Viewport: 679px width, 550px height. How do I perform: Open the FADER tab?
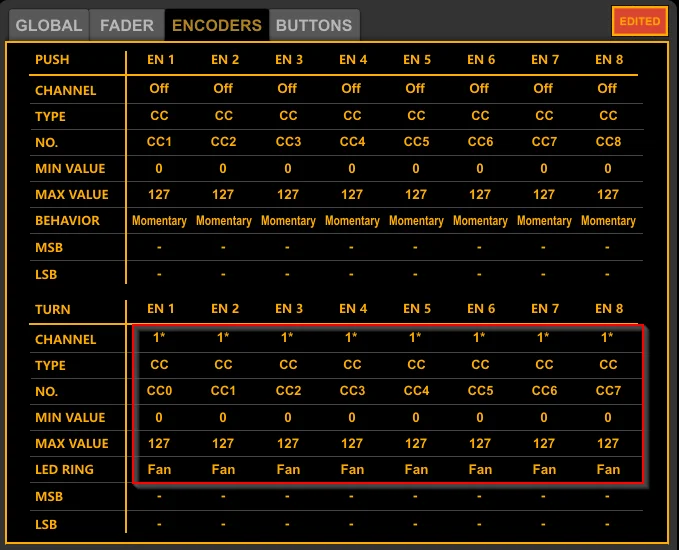point(127,25)
